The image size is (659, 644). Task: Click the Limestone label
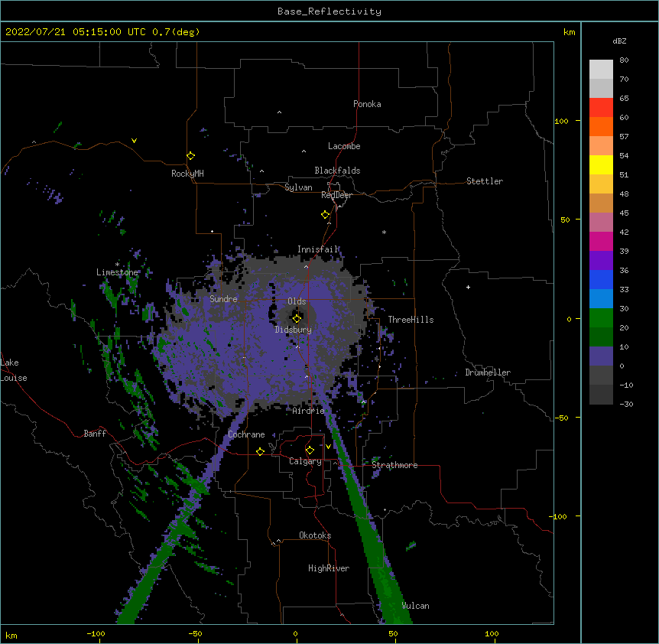pos(117,272)
